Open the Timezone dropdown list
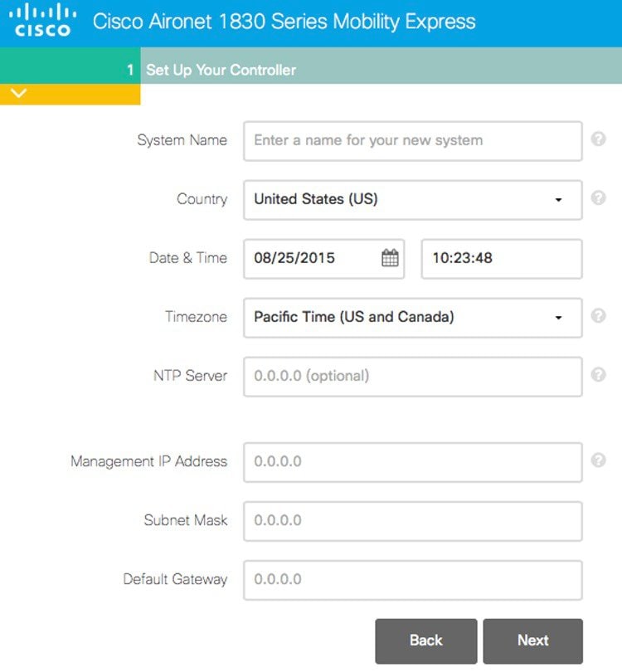The image size is (622, 672). (x=413, y=318)
